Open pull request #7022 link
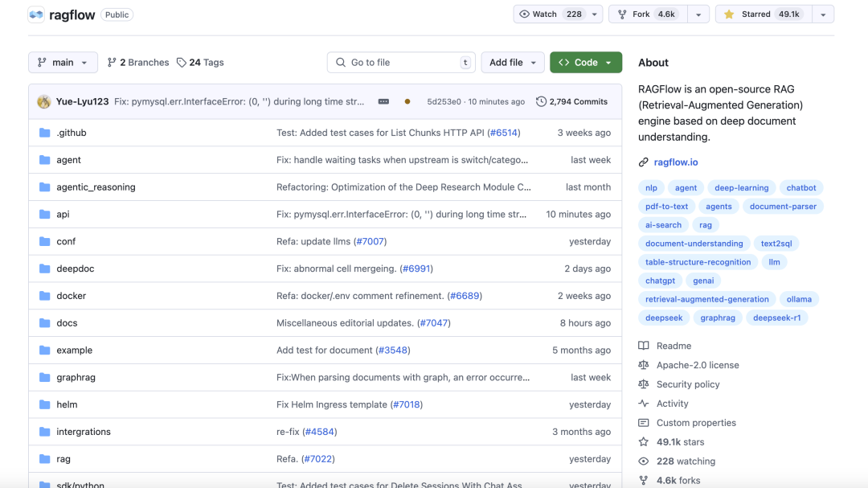 pos(318,458)
